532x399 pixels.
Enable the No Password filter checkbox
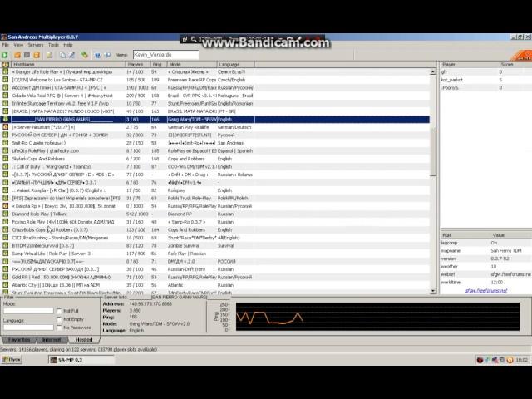[x=59, y=328]
